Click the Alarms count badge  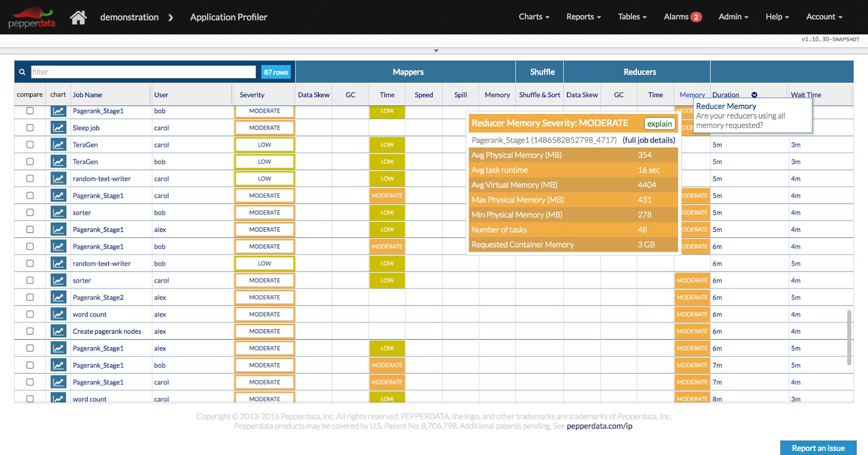(696, 17)
